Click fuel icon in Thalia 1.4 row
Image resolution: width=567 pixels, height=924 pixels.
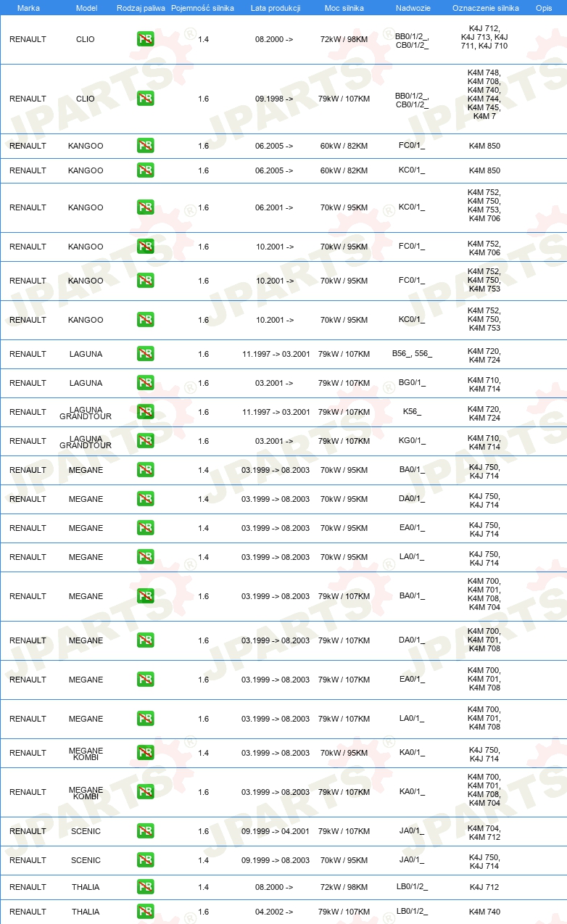145,887
